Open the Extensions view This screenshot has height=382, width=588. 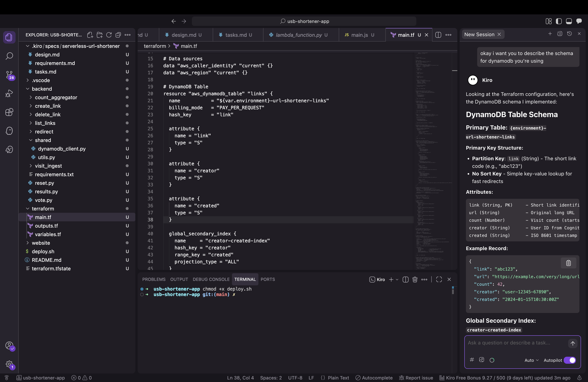[9, 112]
